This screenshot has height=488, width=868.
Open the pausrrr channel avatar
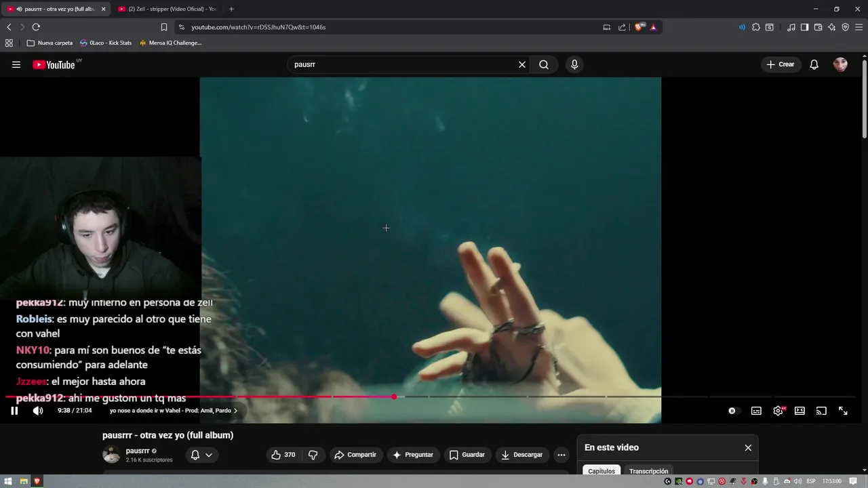pos(111,455)
